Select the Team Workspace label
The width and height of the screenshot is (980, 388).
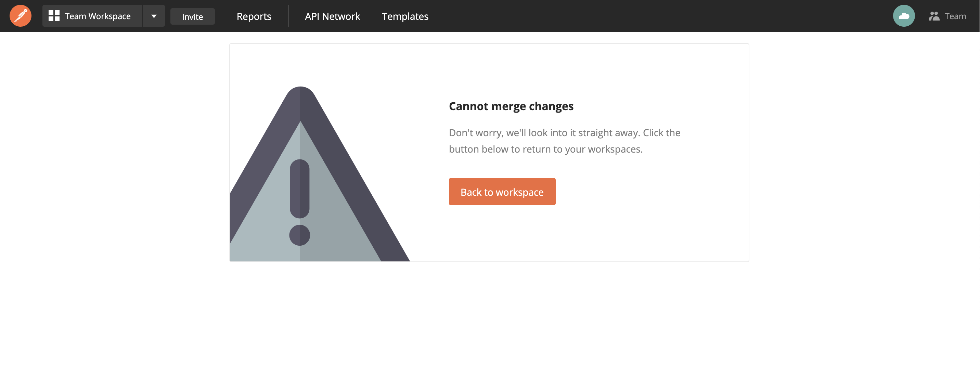pyautogui.click(x=98, y=16)
